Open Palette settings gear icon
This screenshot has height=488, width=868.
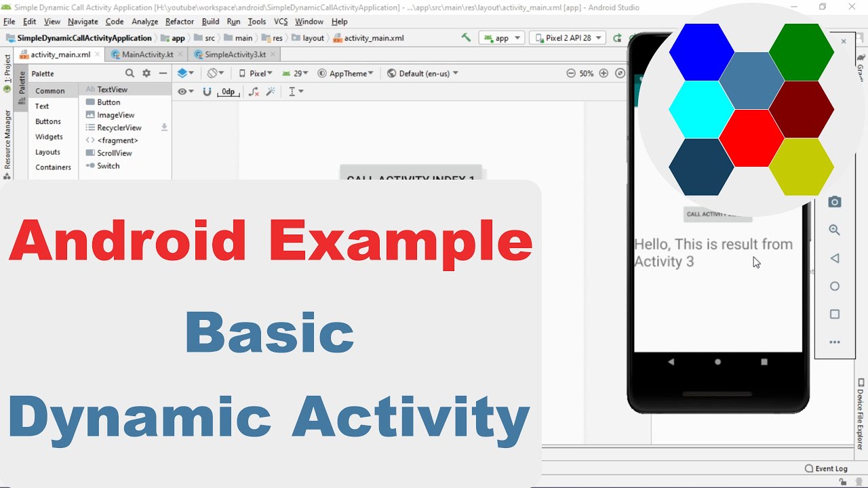(x=146, y=73)
